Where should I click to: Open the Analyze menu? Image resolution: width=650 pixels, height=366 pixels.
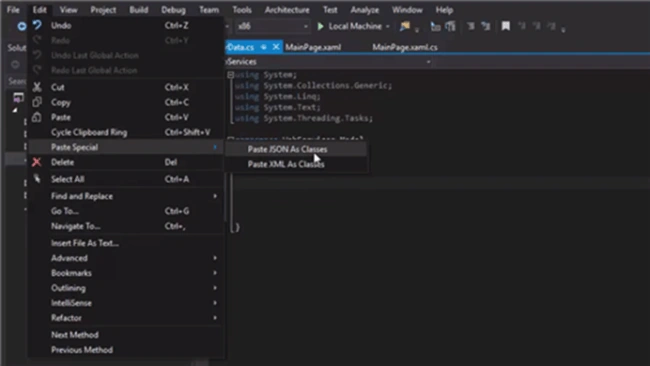pos(365,10)
